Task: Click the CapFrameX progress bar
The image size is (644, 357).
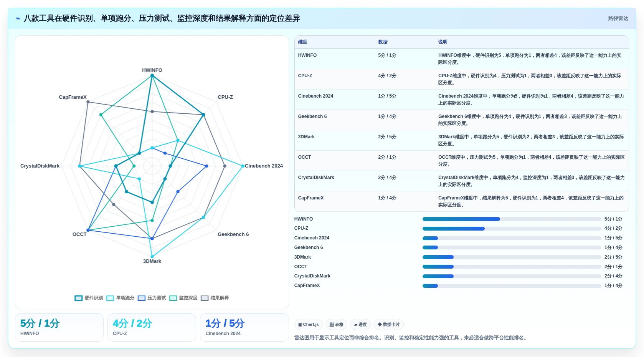Action: 512,286
